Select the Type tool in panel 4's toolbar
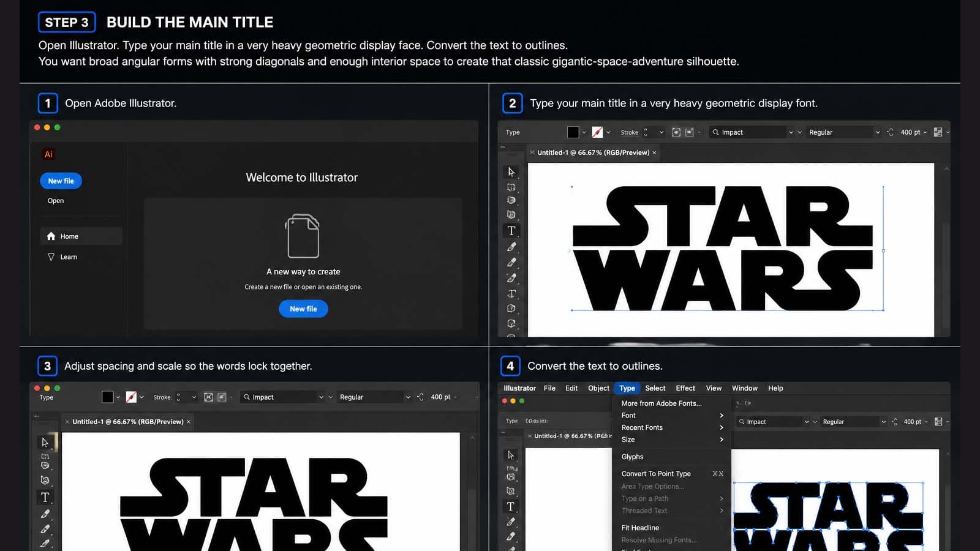The height and width of the screenshot is (551, 980). point(510,506)
